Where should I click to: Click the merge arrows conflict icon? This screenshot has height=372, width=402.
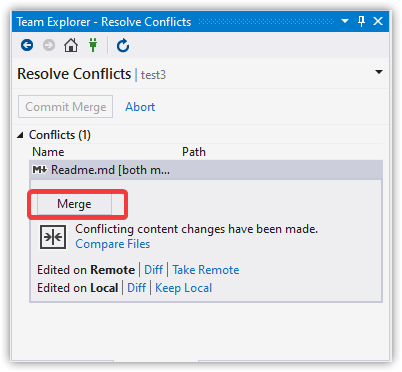53,237
